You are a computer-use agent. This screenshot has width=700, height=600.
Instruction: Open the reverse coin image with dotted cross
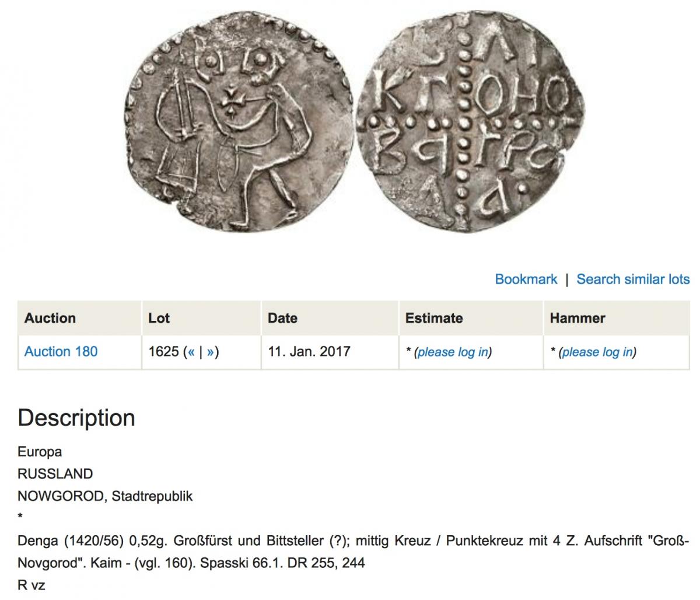tap(468, 121)
